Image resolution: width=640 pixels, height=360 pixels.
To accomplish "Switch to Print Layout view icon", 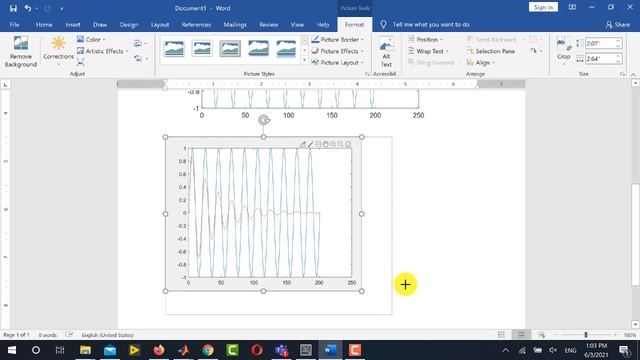I will (521, 335).
